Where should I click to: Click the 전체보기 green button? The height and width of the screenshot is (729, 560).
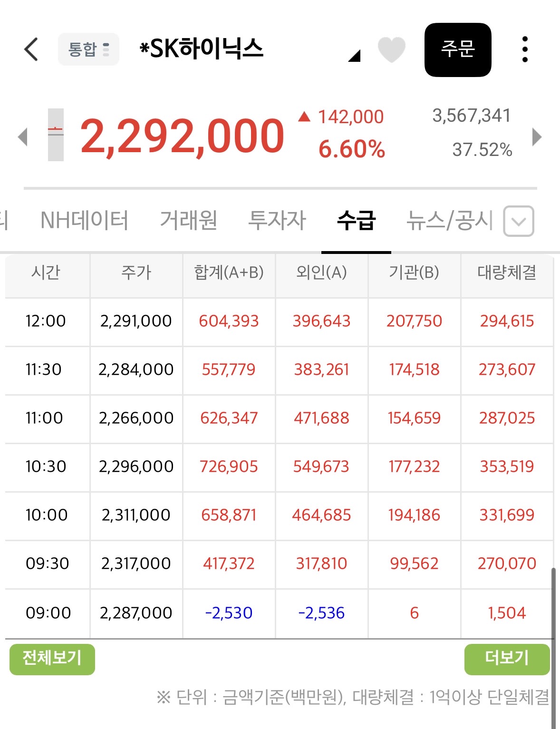(52, 659)
